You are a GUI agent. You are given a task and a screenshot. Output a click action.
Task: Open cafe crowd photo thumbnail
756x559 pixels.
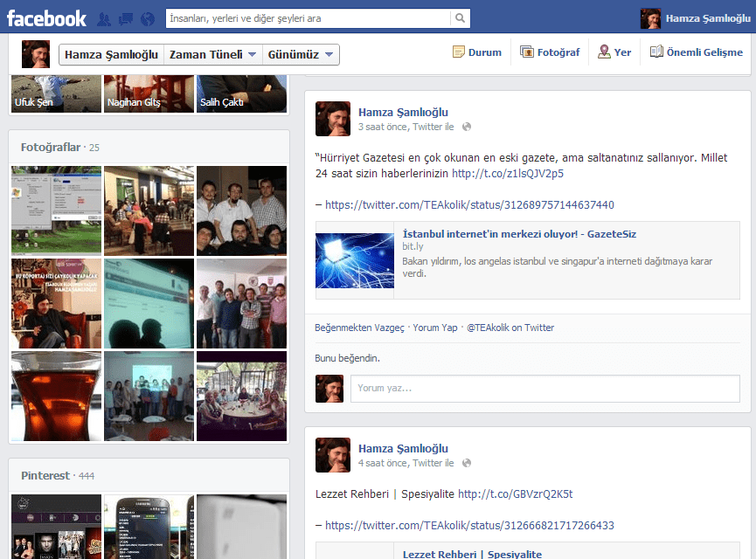149,211
